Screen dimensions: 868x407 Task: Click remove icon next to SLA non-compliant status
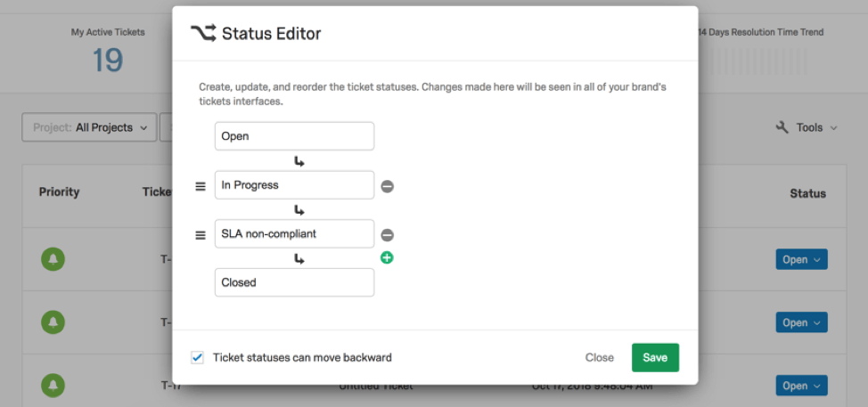388,235
